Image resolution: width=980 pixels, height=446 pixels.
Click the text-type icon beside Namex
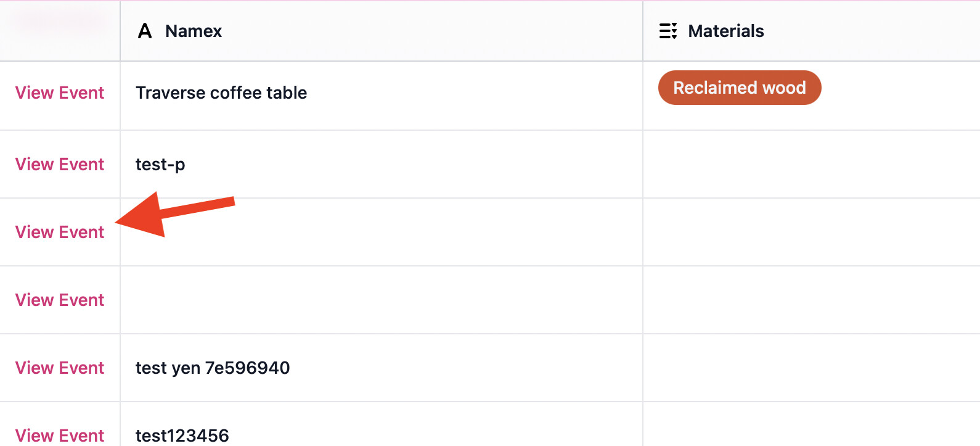145,31
